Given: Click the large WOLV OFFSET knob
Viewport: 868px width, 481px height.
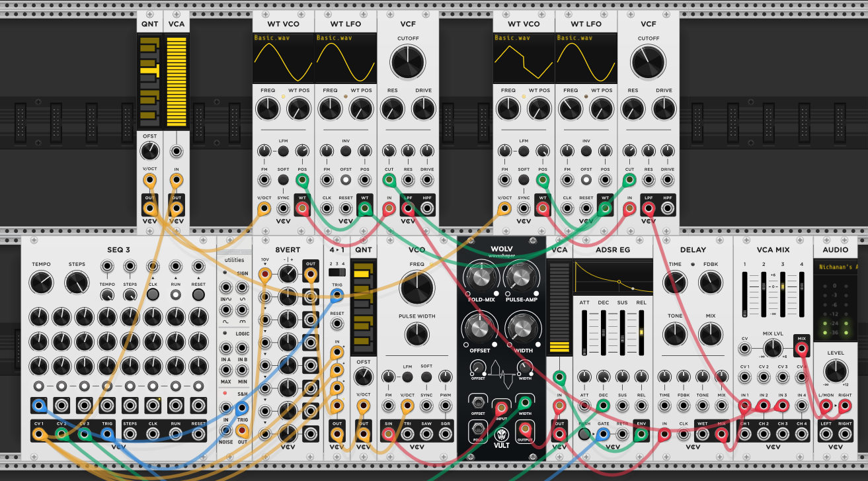Looking at the screenshot, I should tap(481, 329).
